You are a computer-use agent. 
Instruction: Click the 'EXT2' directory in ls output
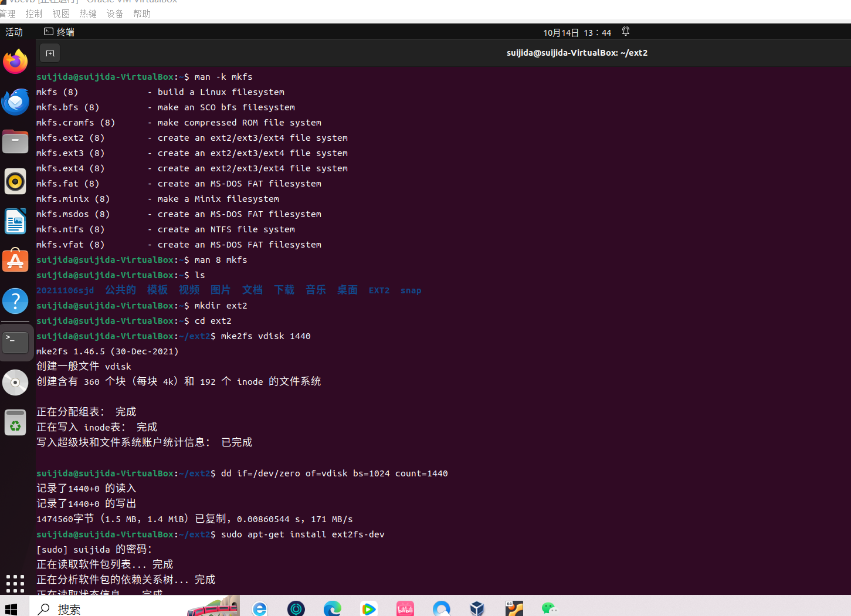tap(379, 290)
